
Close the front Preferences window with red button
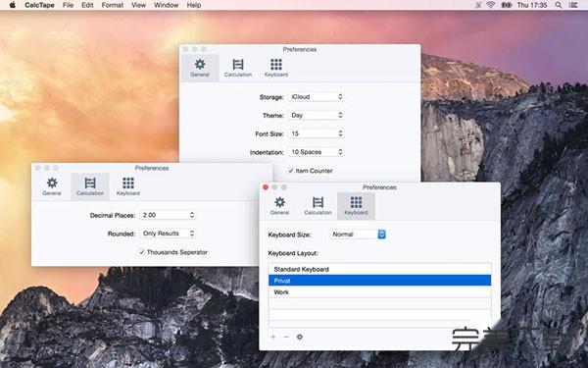[x=266, y=187]
